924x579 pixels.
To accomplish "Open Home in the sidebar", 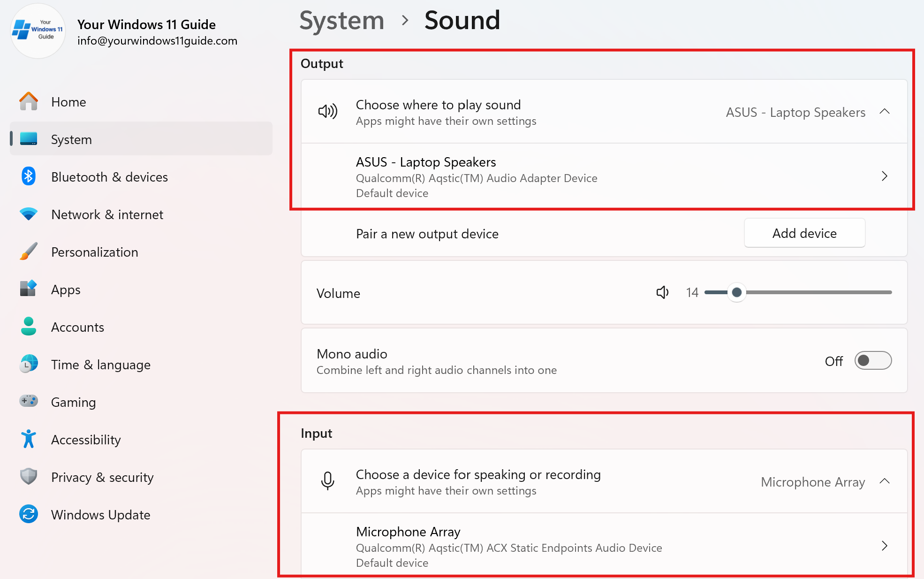I will [x=141, y=101].
